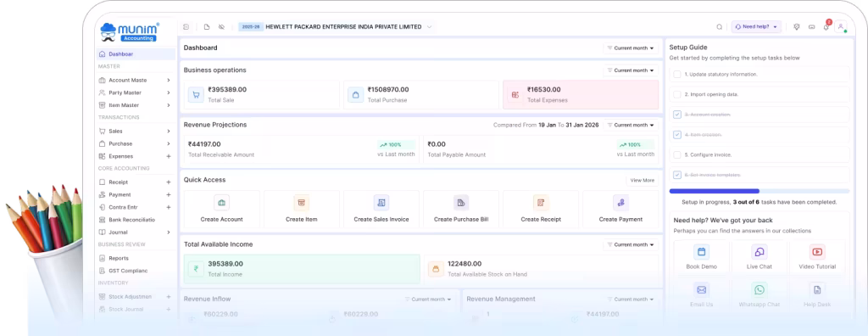868x336 pixels.
Task: Uncheck Item creation task checkbox
Action: point(677,134)
